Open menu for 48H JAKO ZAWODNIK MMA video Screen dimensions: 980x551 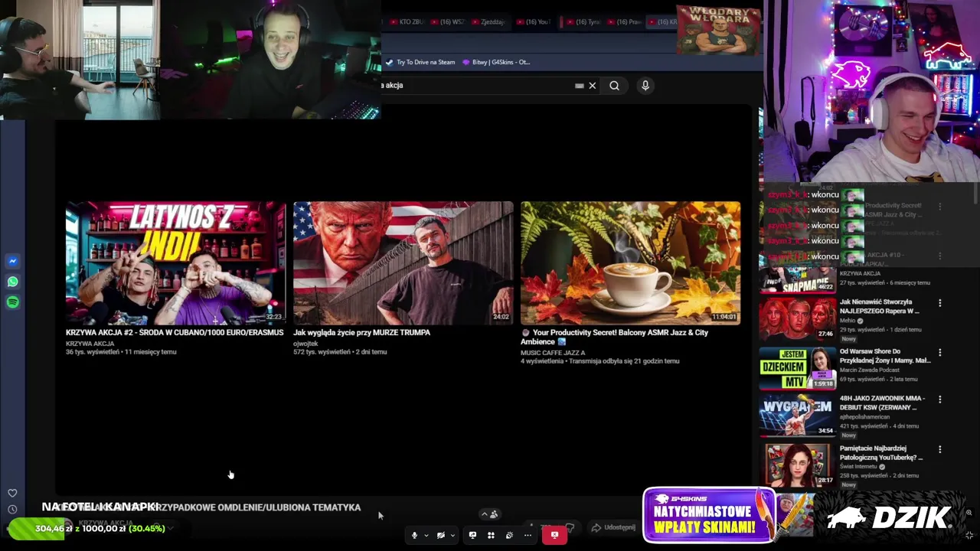939,399
